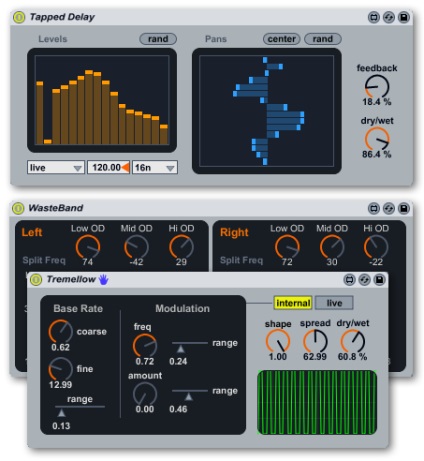Click the Base Rate coarse knob
The image size is (424, 461).
tap(61, 332)
